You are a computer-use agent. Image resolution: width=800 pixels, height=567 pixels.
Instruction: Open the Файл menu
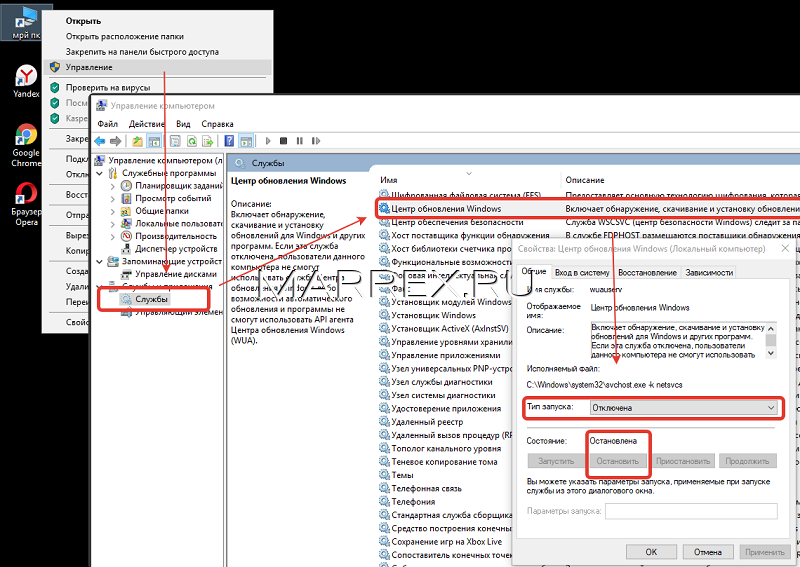click(x=107, y=124)
